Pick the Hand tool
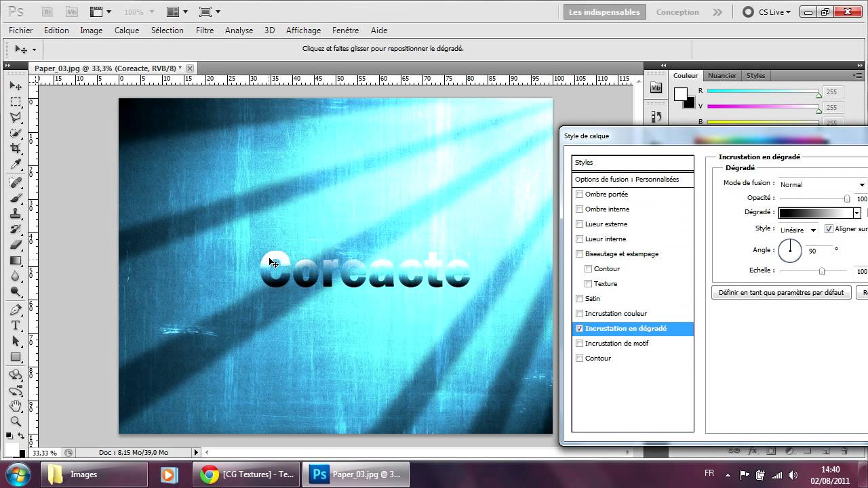This screenshot has width=868, height=488. (x=16, y=406)
